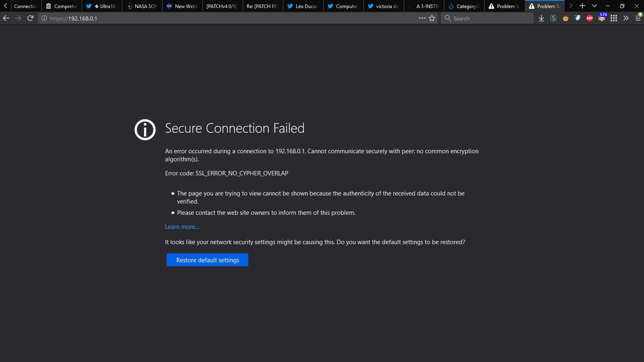644x362 pixels.
Task: Expand the list all tabs dropdown
Action: tap(594, 6)
